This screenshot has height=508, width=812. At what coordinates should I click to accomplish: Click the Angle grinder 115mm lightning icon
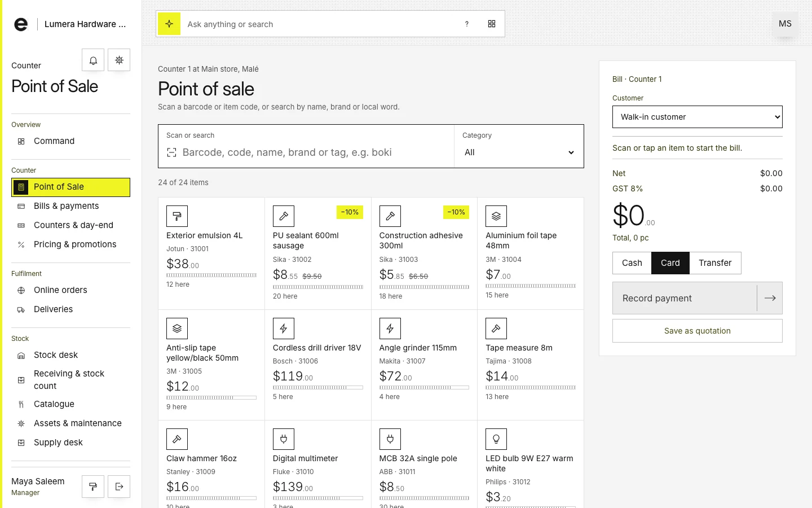tap(390, 329)
